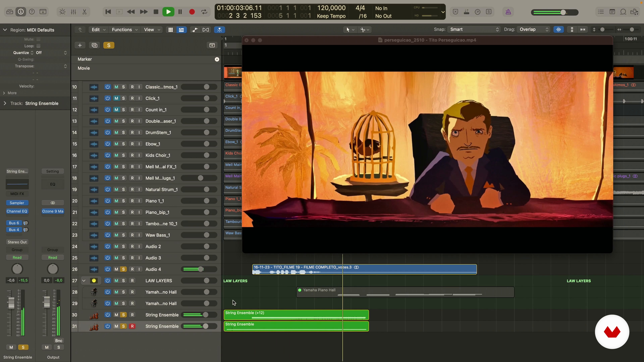Expand the Track String Ensemble inspector
Viewport: 644px width, 362px height.
(x=5, y=103)
